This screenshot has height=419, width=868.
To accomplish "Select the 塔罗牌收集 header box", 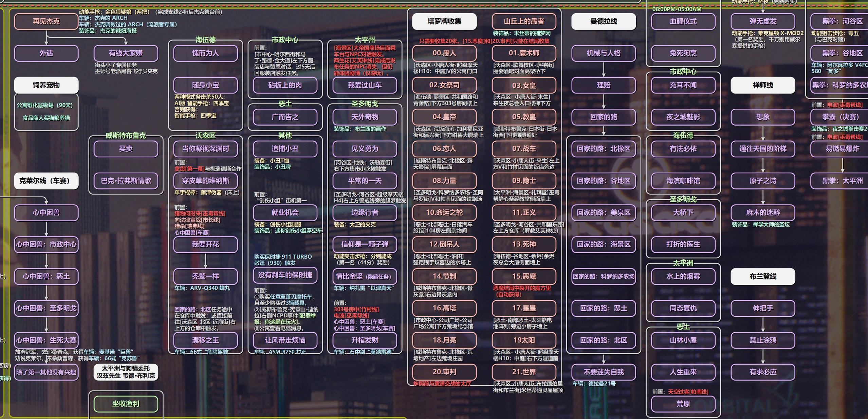I will point(444,21).
